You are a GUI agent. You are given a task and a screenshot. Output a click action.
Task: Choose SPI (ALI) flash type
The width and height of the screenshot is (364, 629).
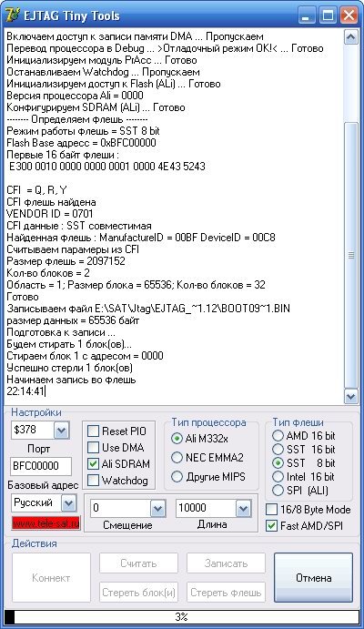[278, 491]
